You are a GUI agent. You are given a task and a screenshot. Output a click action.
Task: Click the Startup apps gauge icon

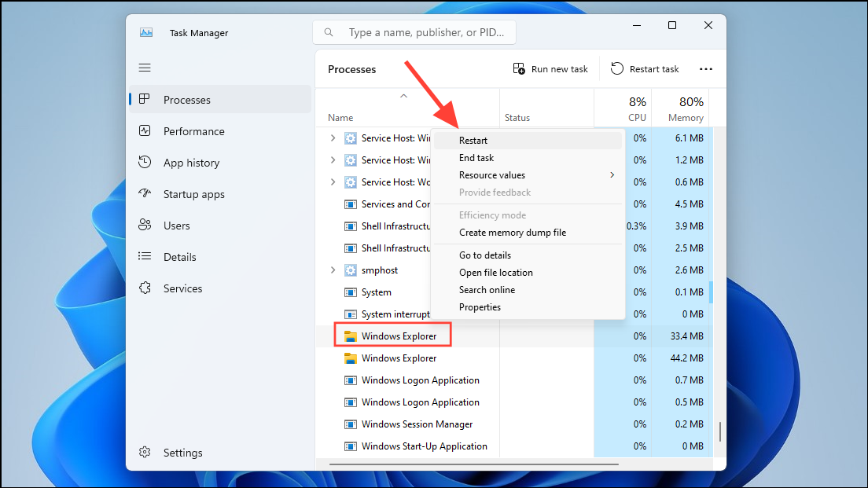pyautogui.click(x=145, y=193)
